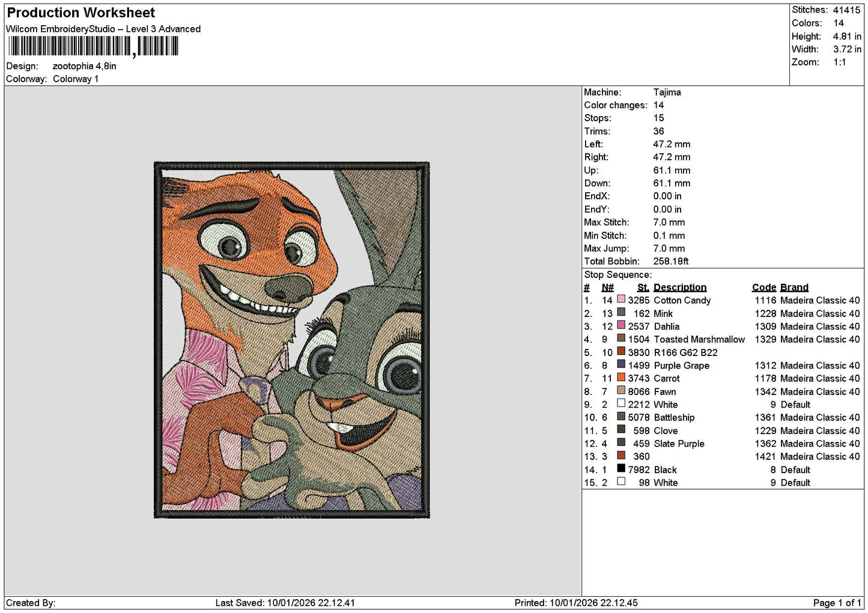Click the 'Slate Purple' description text
This screenshot has width=868, height=613.
679,444
